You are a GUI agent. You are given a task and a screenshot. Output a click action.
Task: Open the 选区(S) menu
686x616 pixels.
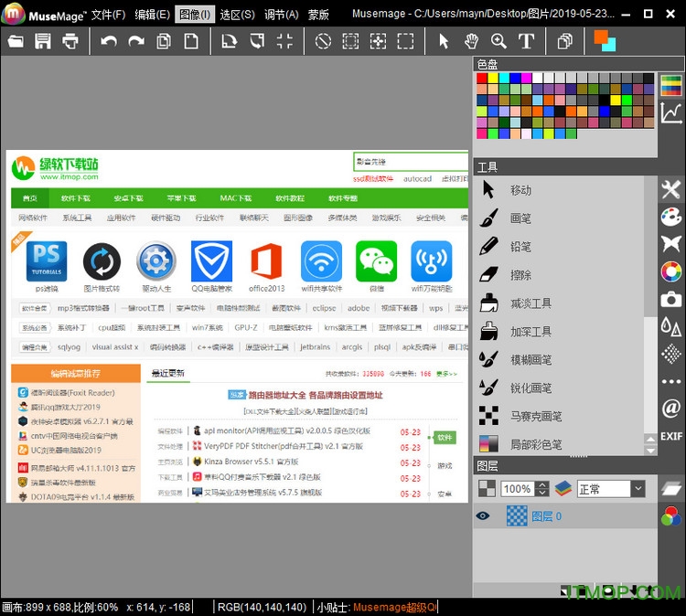(237, 15)
